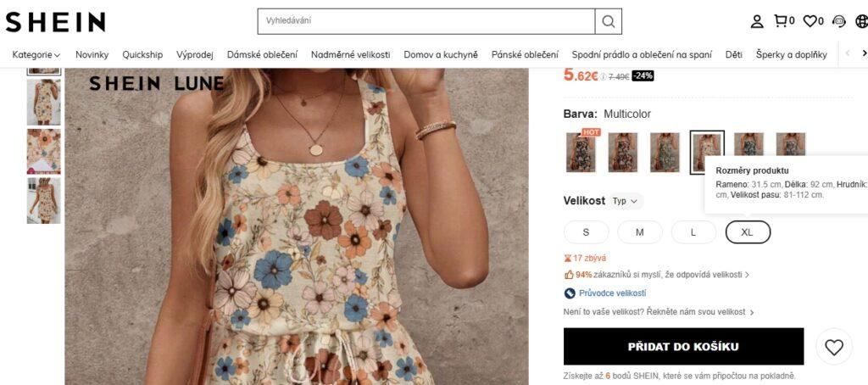Add dress to favorites with heart button

834,347
